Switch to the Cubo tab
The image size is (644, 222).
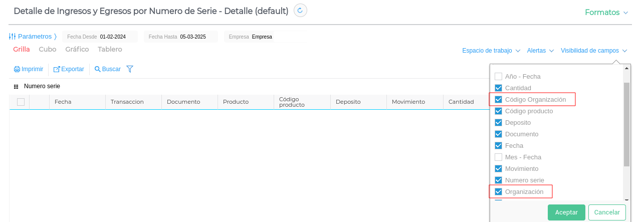(x=48, y=49)
